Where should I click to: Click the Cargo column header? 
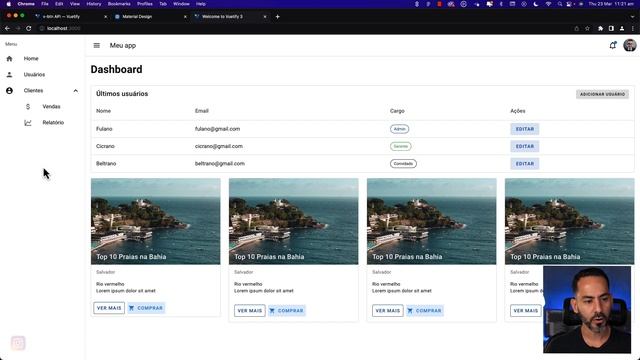coord(397,111)
